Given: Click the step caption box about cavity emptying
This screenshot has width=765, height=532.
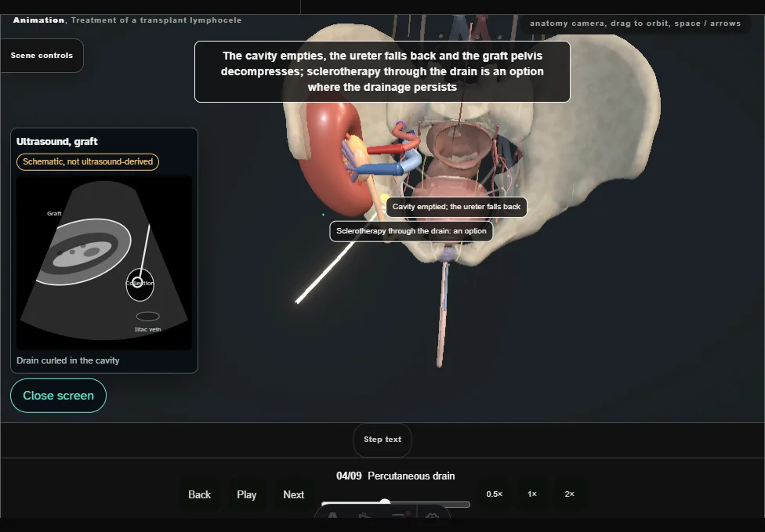Looking at the screenshot, I should pos(382,71).
